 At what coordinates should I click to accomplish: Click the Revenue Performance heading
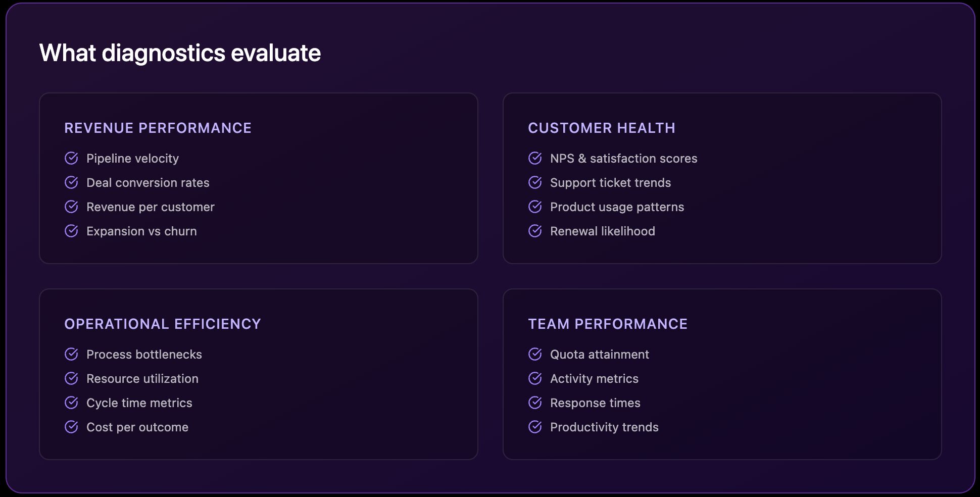[158, 128]
